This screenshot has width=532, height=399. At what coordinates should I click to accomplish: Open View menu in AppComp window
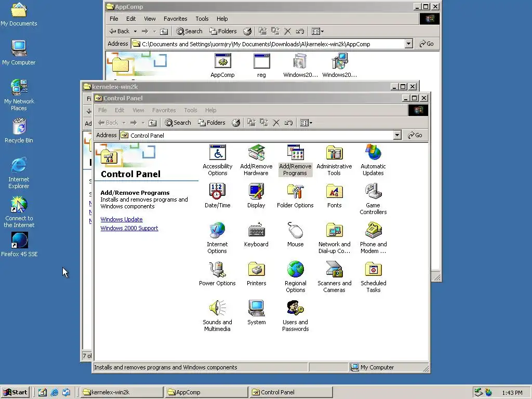pos(150,19)
